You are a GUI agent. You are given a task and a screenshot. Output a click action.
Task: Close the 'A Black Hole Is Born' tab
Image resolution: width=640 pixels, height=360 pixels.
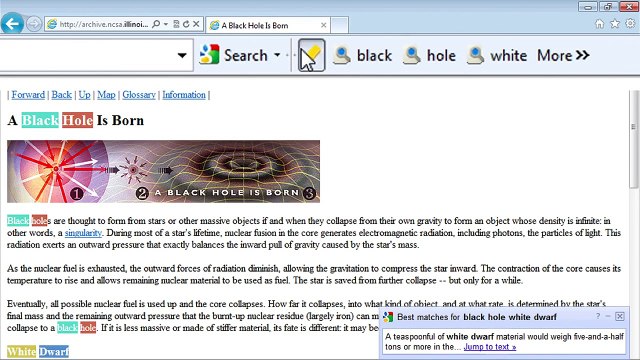point(324,25)
